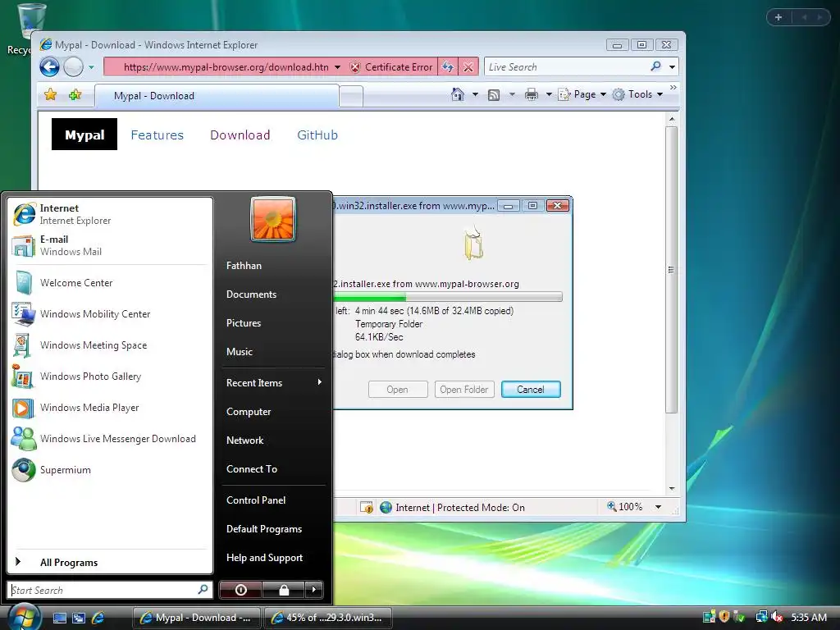Image resolution: width=840 pixels, height=630 pixels.
Task: Click the Mypal logo on the page
Action: [x=84, y=135]
